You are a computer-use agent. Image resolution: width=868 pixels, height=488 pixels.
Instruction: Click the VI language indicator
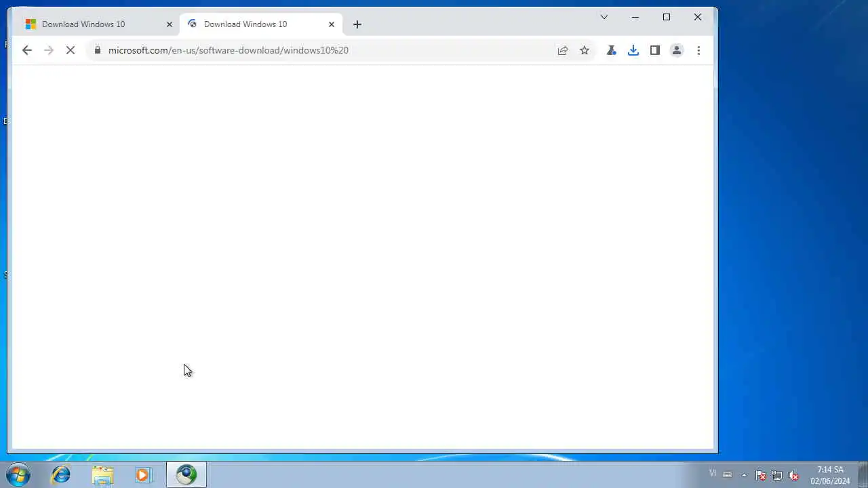click(713, 474)
